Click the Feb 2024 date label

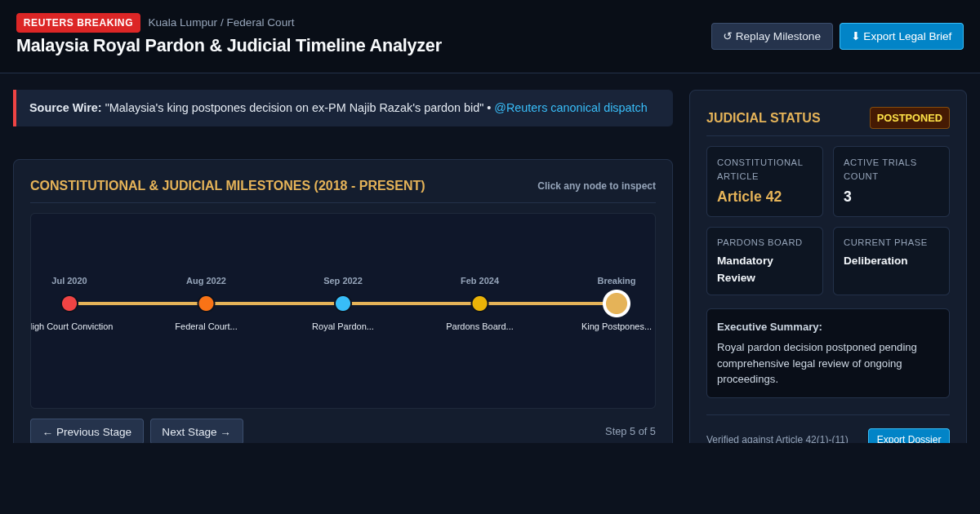479,281
